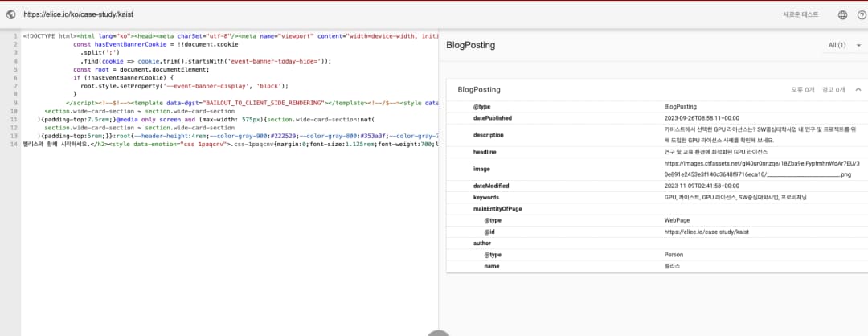The width and height of the screenshot is (868, 336).
Task: Click the code line with padding-top:5rem
Action: pos(238,136)
